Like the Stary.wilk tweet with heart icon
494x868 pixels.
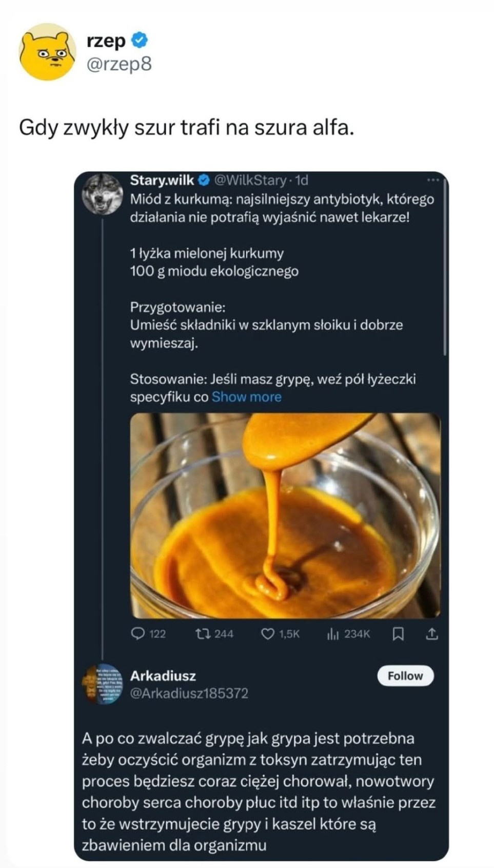pos(268,634)
